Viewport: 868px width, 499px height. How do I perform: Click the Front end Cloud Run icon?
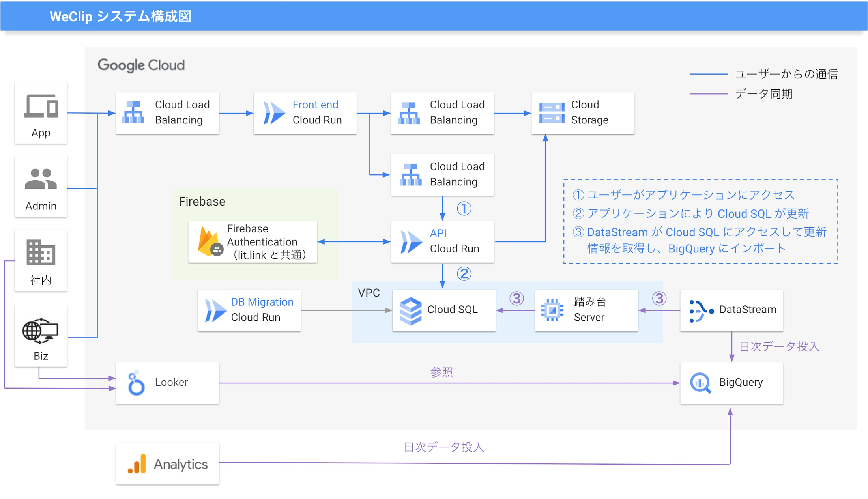(x=274, y=113)
